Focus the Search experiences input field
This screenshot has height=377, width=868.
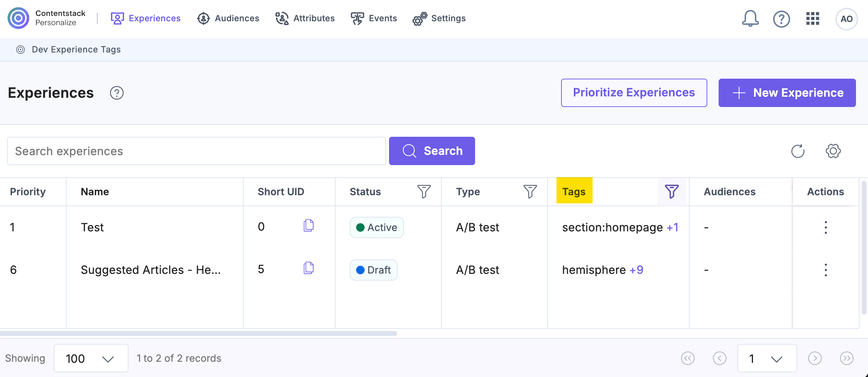coord(196,151)
